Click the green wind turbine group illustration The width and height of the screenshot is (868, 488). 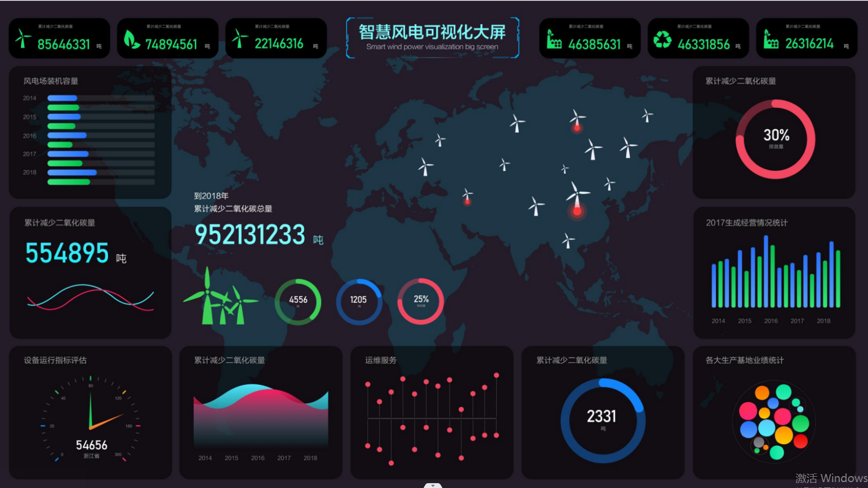(220, 296)
